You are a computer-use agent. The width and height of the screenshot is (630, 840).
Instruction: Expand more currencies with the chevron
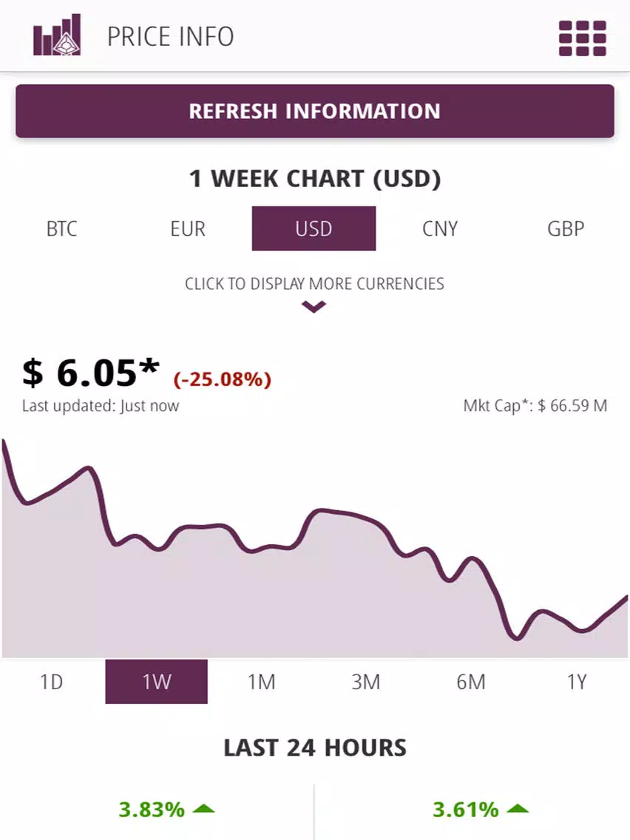pyautogui.click(x=314, y=306)
